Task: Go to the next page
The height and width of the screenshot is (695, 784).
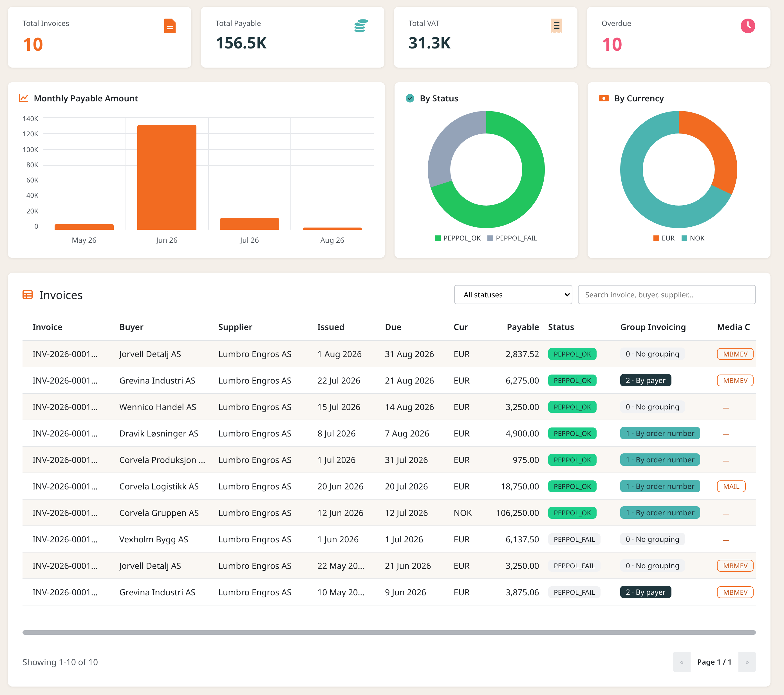Action: [x=747, y=662]
